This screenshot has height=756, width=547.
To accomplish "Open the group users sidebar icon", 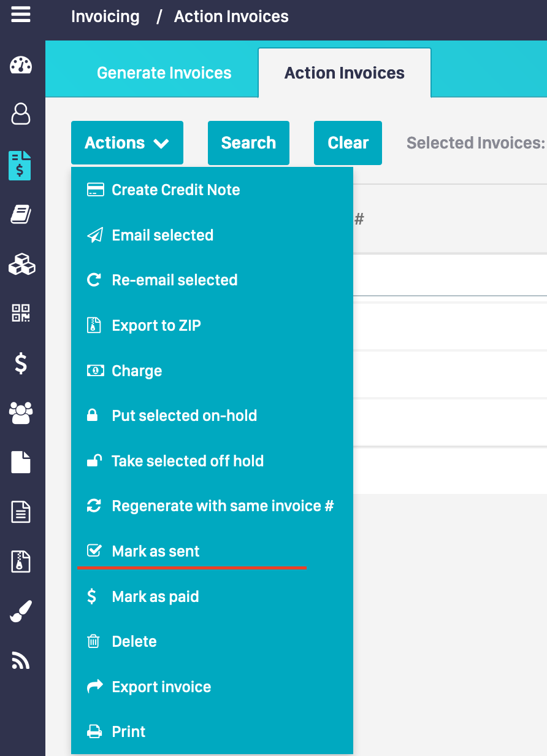I will click(x=21, y=413).
